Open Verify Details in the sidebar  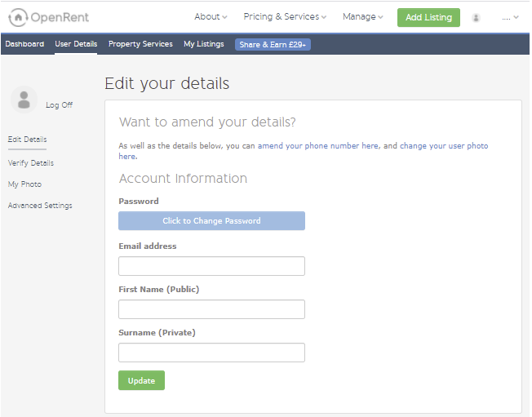click(x=31, y=163)
